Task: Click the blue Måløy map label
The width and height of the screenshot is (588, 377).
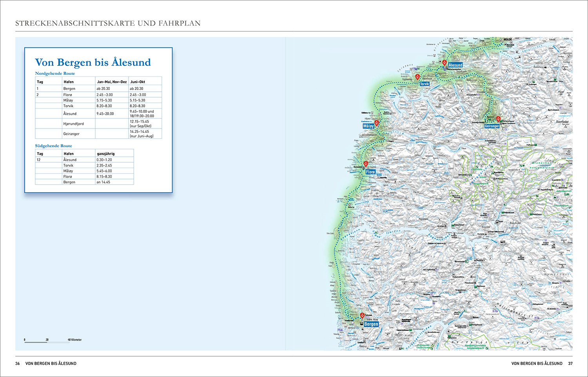Action: click(368, 126)
